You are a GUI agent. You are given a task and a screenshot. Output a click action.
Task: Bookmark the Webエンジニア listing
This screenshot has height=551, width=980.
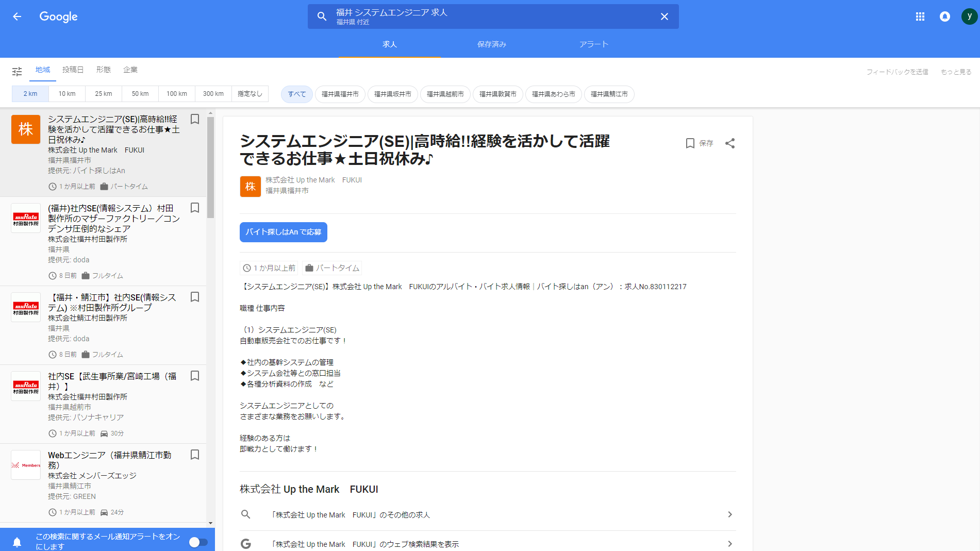[x=195, y=455]
